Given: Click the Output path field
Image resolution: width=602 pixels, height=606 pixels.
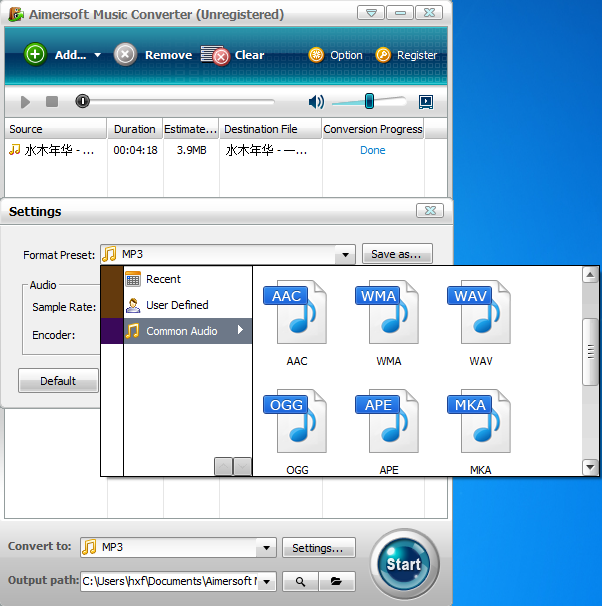Looking at the screenshot, I should point(170,581).
